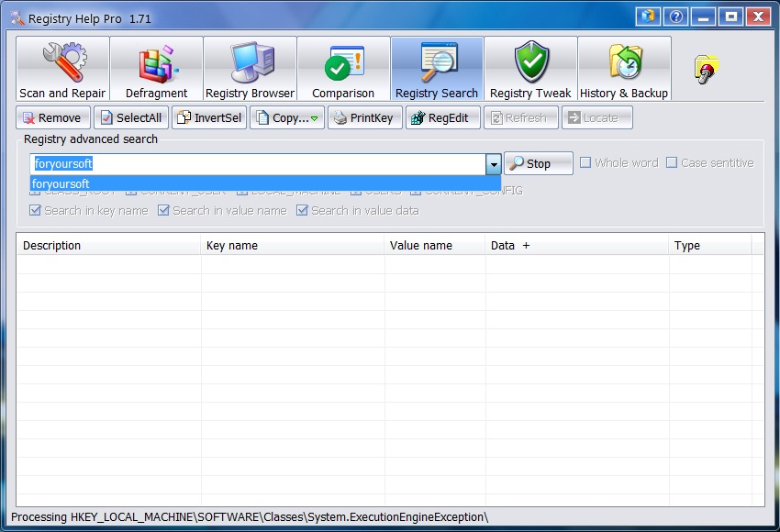Open the Registry Tweak tool
The width and height of the screenshot is (780, 532).
[x=530, y=69]
